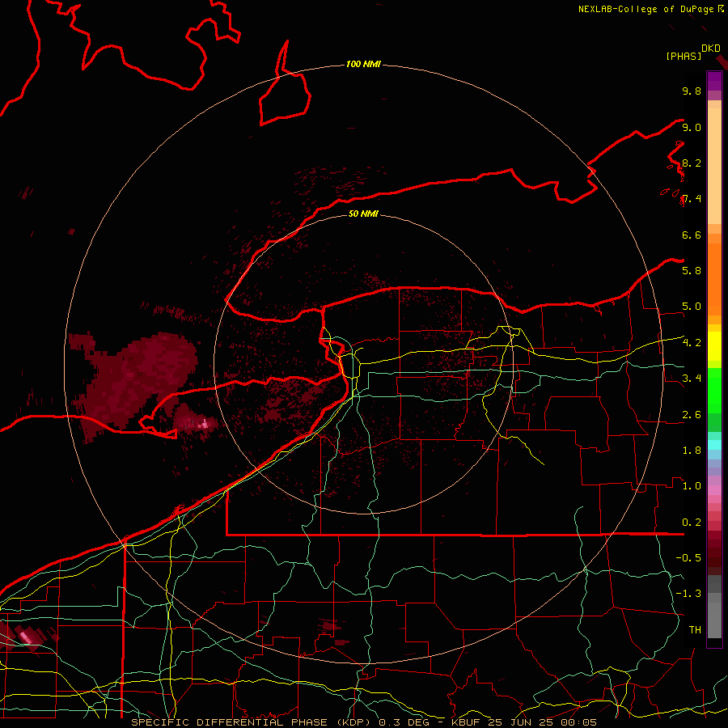Click the 4.2 scale value
This screenshot has width=728, height=728.
pyautogui.click(x=692, y=343)
